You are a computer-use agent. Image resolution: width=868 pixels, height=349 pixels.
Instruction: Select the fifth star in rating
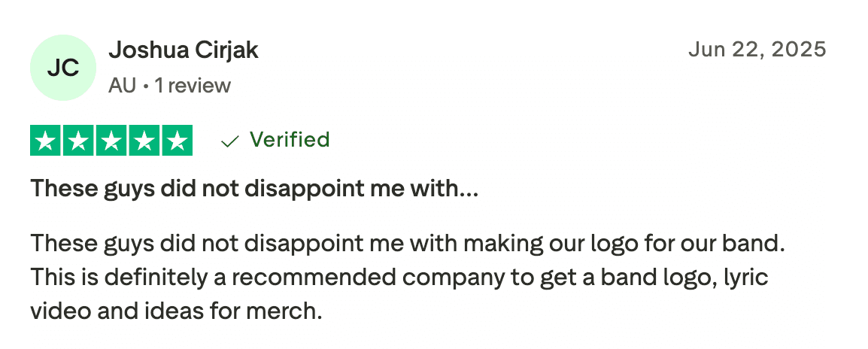tap(177, 141)
